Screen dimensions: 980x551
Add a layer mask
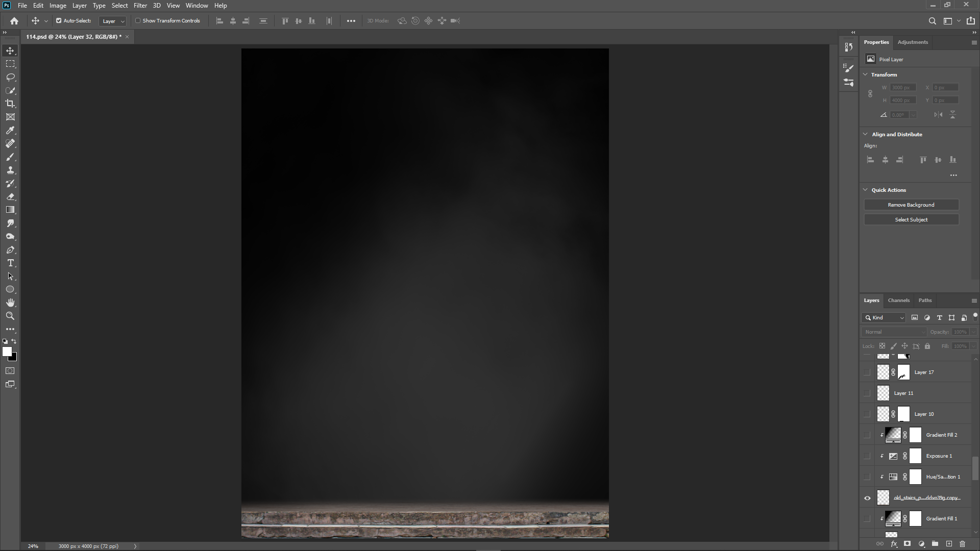(x=908, y=544)
